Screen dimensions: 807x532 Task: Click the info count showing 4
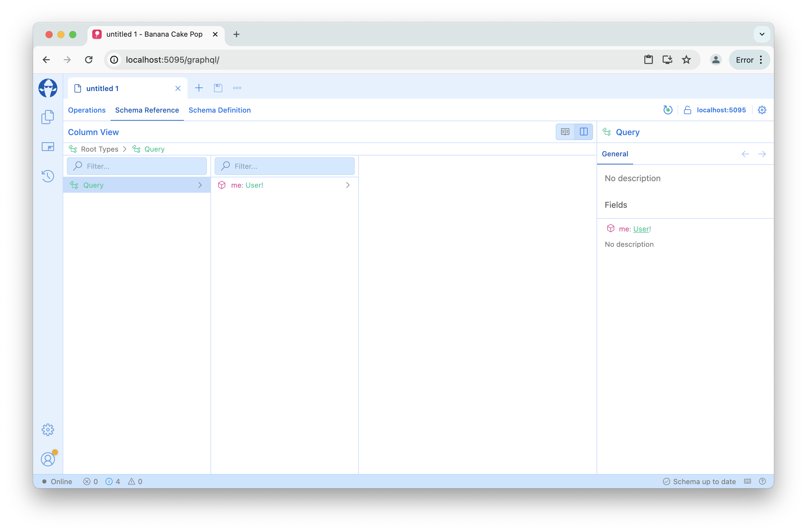click(x=113, y=481)
